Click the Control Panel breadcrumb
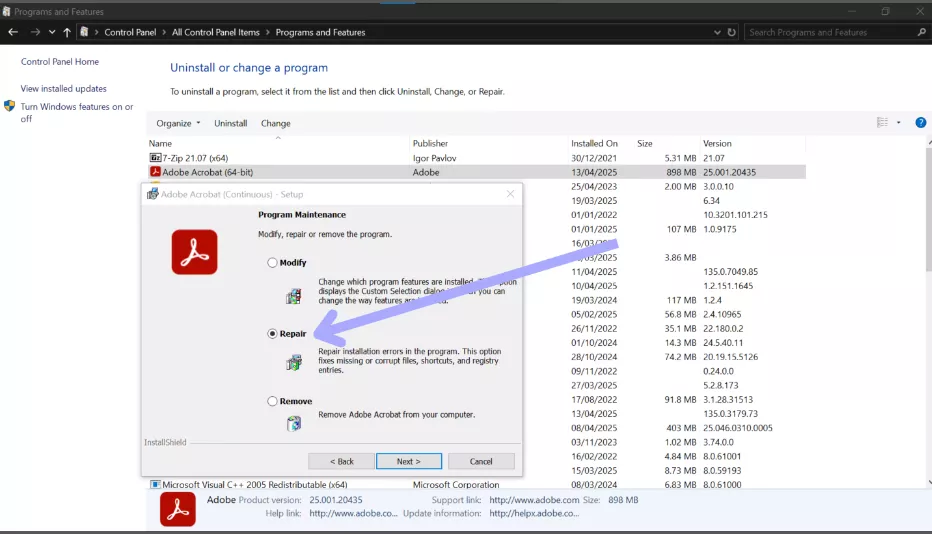Viewport: 932px width, 534px height. [130, 32]
